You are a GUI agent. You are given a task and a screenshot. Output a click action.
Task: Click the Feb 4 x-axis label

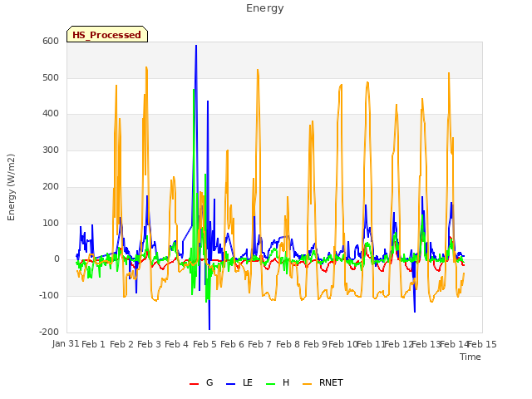pyautogui.click(x=176, y=344)
